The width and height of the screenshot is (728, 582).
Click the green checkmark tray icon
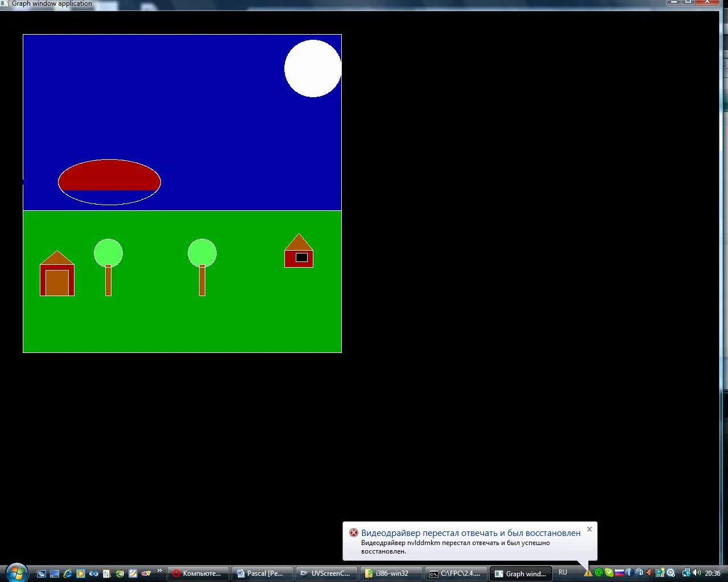(609, 573)
